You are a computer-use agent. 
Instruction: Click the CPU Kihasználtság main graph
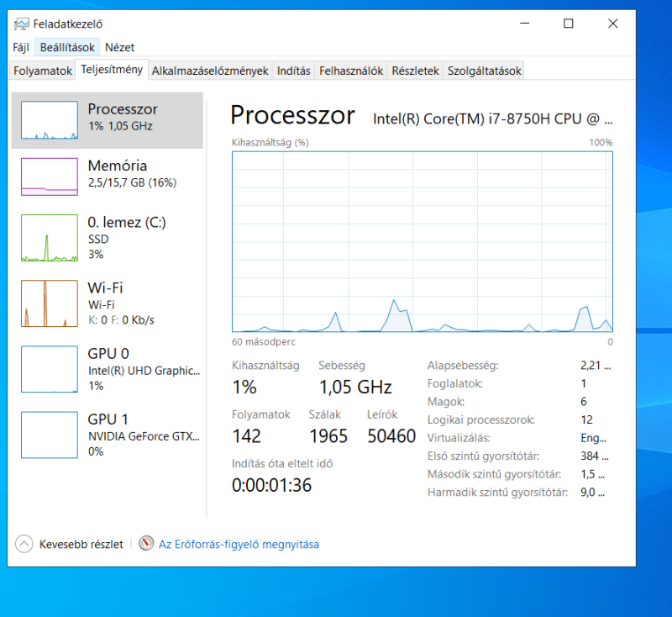(423, 242)
